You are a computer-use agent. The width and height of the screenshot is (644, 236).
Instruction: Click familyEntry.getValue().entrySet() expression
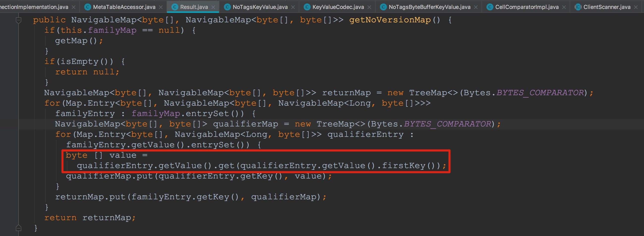click(x=158, y=145)
